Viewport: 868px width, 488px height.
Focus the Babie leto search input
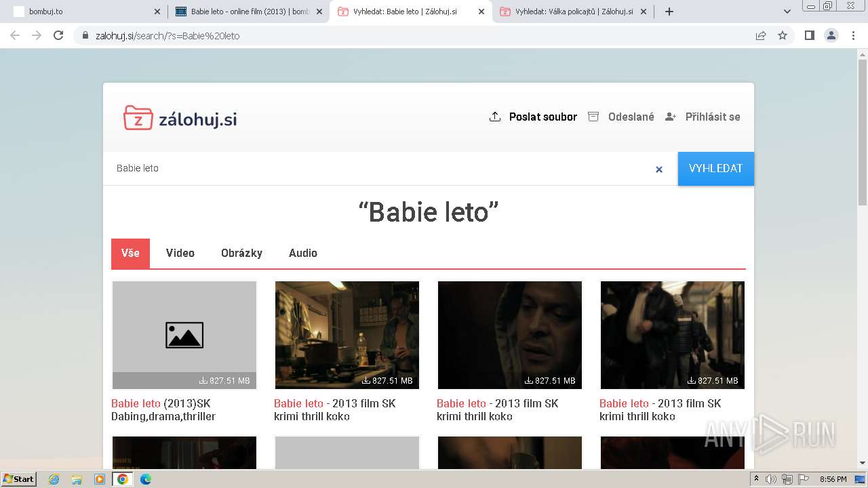pyautogui.click(x=380, y=168)
